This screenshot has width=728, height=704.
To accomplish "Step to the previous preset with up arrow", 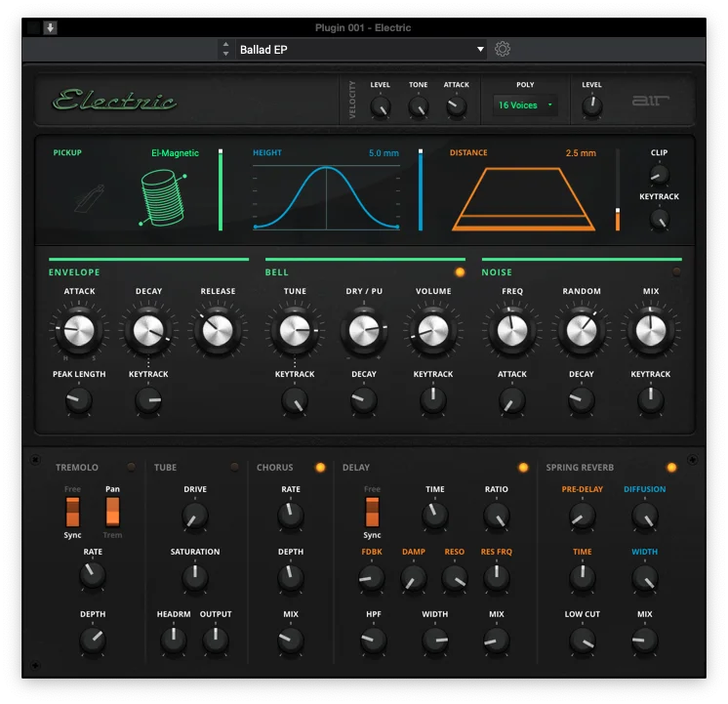I will [x=225, y=44].
